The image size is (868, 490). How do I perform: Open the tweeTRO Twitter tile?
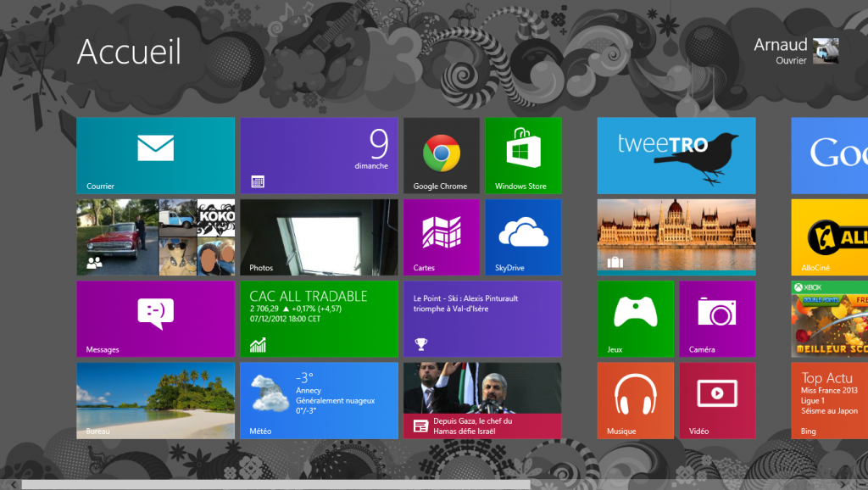coord(676,155)
